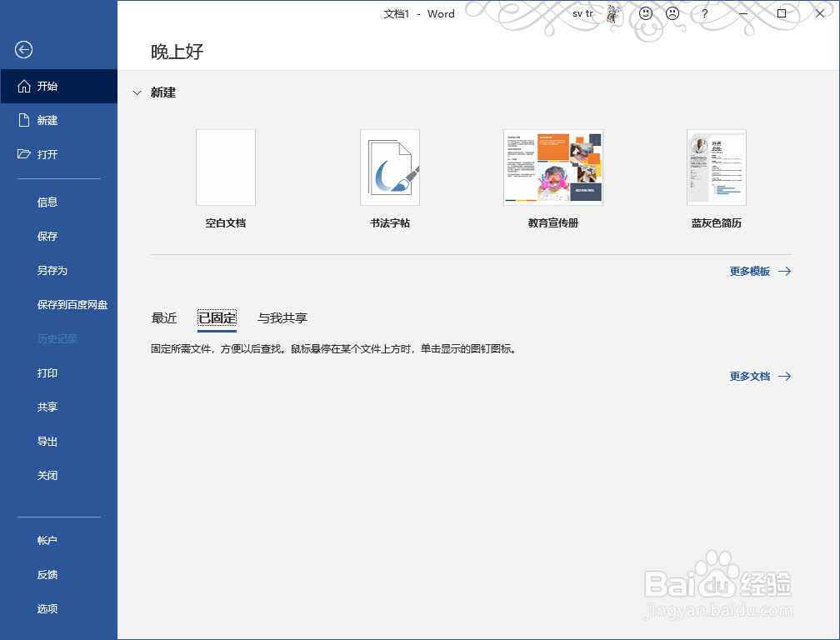Click the 打开 label in the sidebar
840x640 pixels.
[47, 155]
